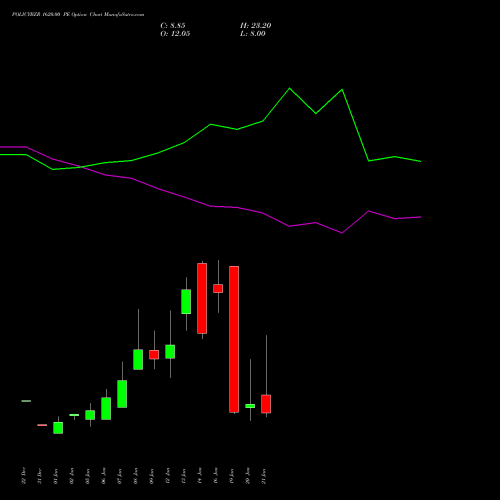Viewport: 500px width, 500px height.
Task: Select the flat green dash candle for 22 Dec
Action: click(x=26, y=401)
